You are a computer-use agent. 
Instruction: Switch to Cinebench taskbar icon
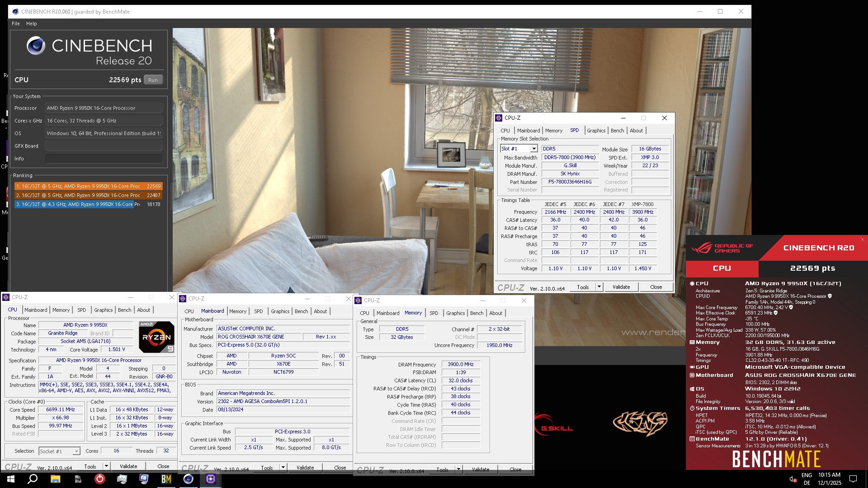pos(188,479)
